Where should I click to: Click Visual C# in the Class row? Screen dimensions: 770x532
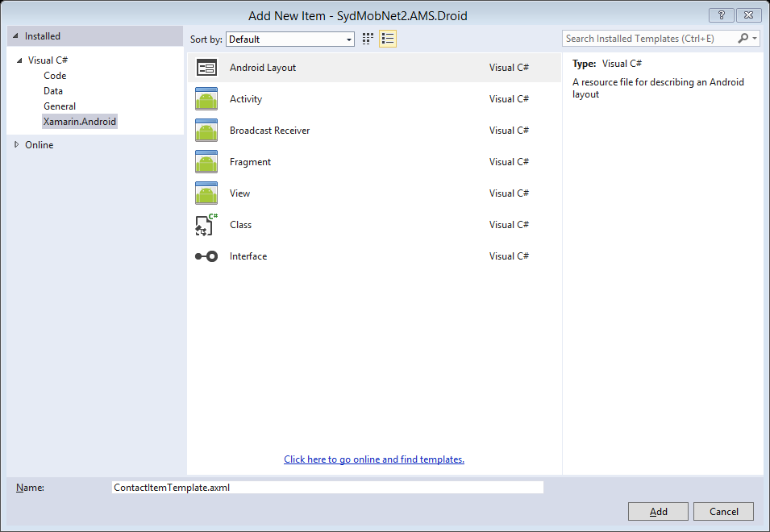click(x=509, y=225)
